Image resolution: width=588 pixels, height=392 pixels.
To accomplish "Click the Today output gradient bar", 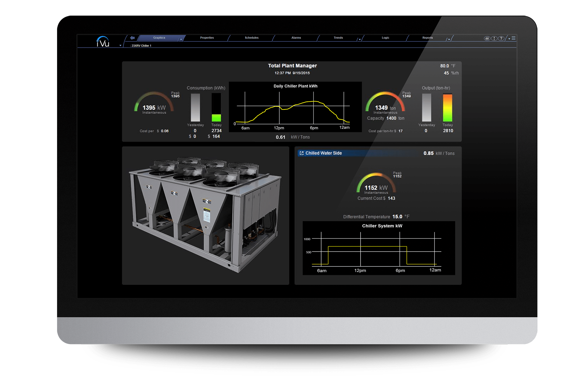I will tap(447, 107).
